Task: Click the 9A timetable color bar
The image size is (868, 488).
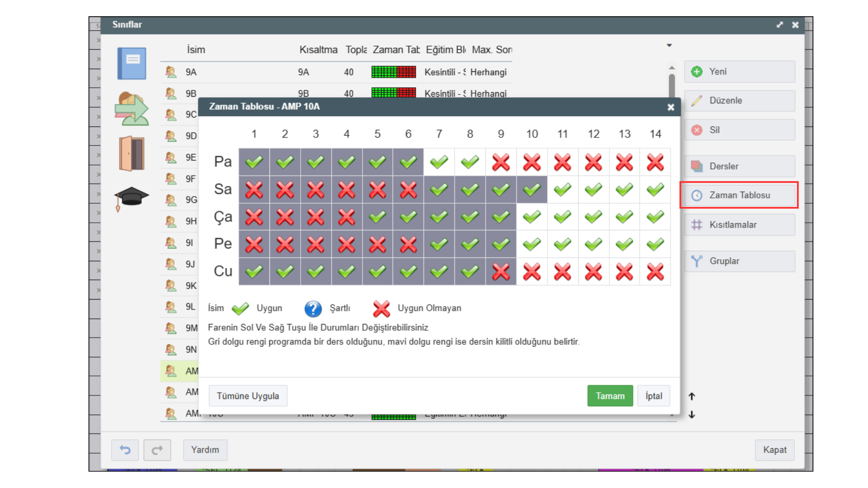Action: point(393,72)
